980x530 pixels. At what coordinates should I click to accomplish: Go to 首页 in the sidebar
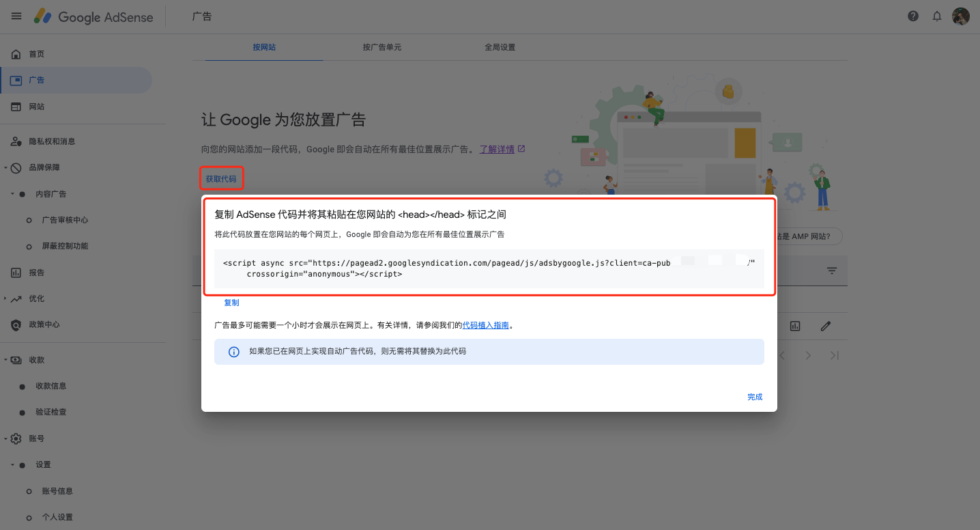point(36,54)
